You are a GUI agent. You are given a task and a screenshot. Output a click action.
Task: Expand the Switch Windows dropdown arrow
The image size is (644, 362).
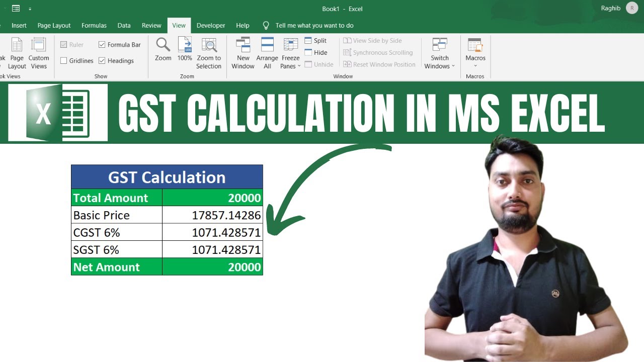click(x=453, y=66)
